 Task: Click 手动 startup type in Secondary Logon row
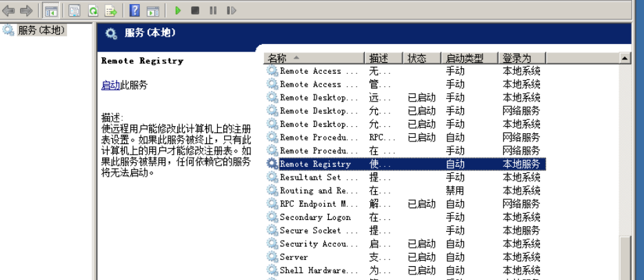pyautogui.click(x=455, y=217)
